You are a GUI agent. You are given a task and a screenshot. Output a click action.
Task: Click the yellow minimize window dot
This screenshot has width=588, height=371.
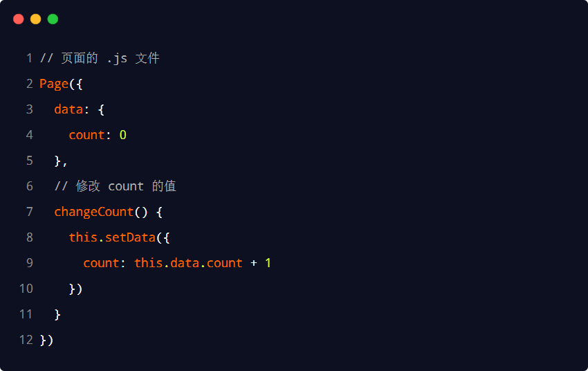(x=36, y=19)
